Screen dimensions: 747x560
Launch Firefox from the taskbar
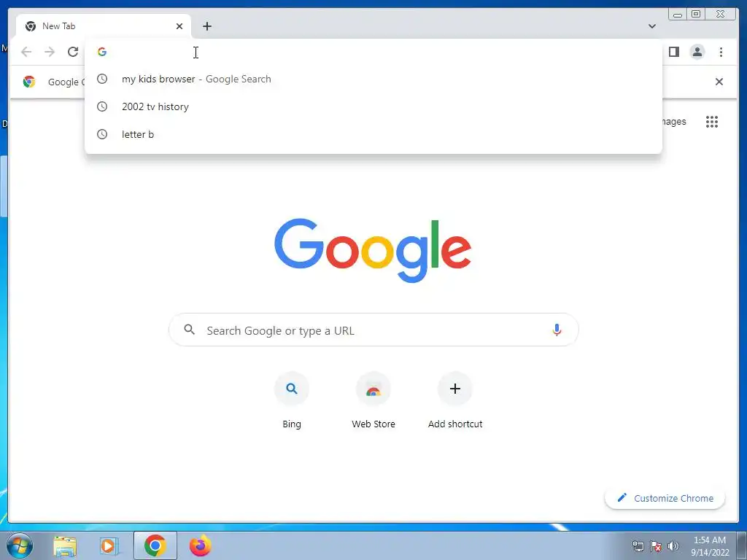click(200, 545)
